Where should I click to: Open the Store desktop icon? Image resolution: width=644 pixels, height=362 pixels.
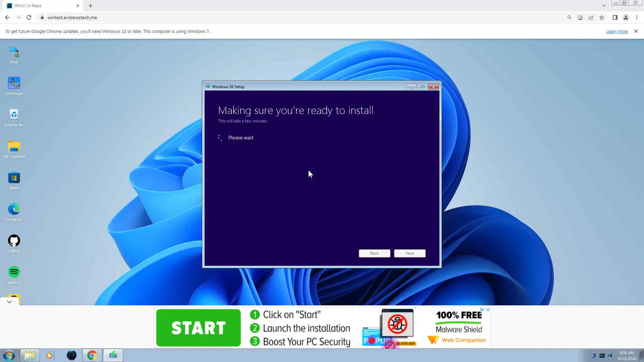tap(14, 178)
